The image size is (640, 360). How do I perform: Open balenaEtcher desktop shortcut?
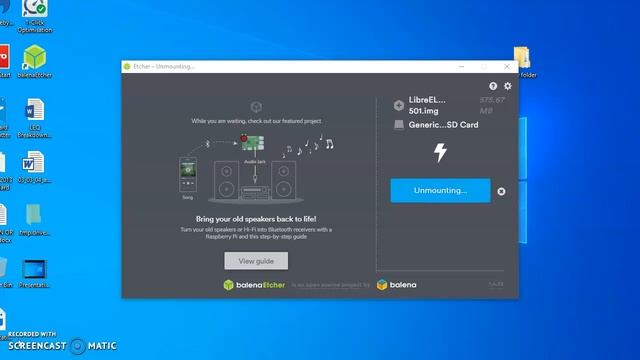[35, 62]
